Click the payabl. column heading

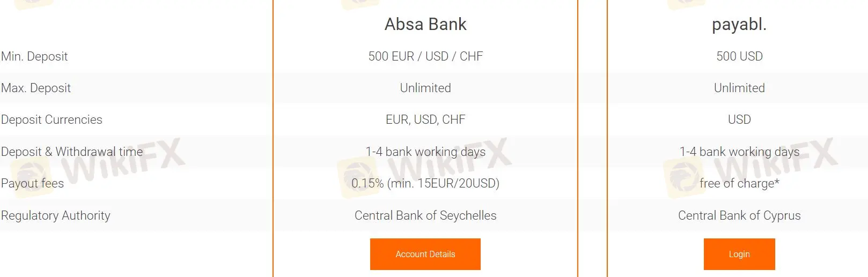739,24
